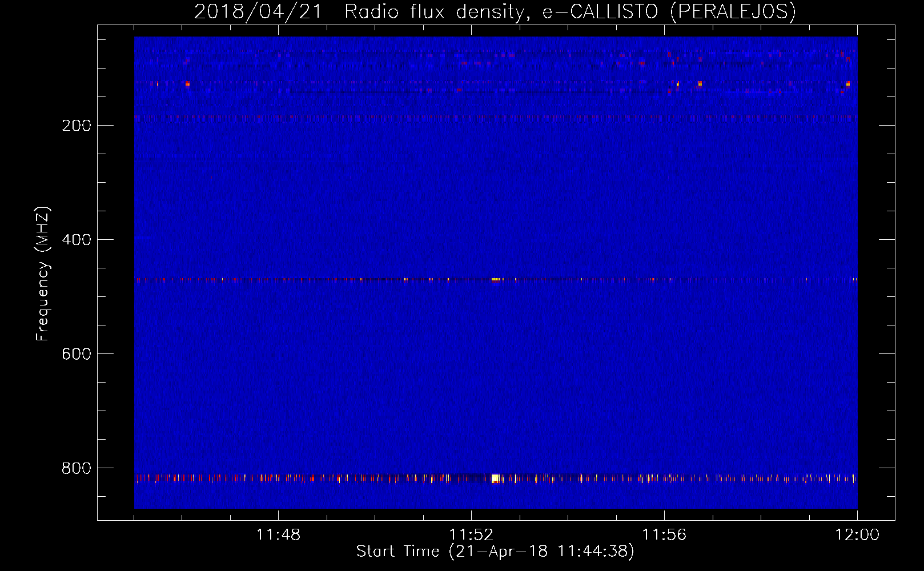
Task: Click the bright white burst near 820 MHz
Action: [x=495, y=478]
